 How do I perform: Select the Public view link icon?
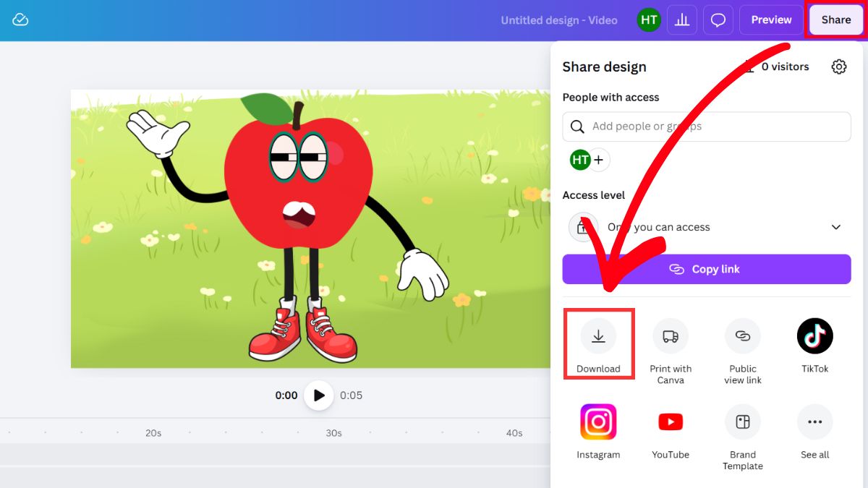pyautogui.click(x=743, y=336)
